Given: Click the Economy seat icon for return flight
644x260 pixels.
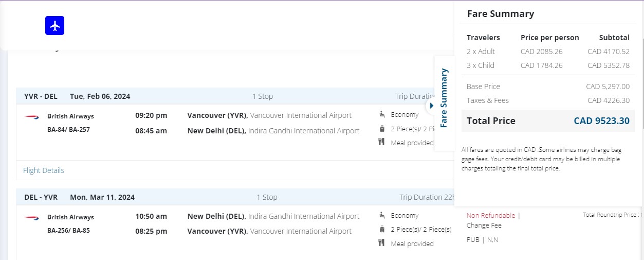Looking at the screenshot, I should (x=382, y=215).
